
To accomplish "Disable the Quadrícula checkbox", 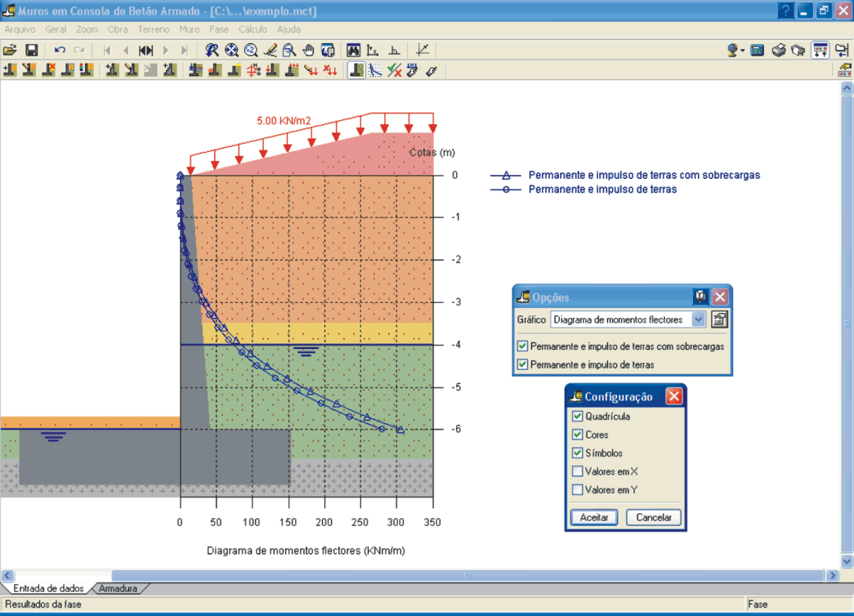I will [578, 417].
